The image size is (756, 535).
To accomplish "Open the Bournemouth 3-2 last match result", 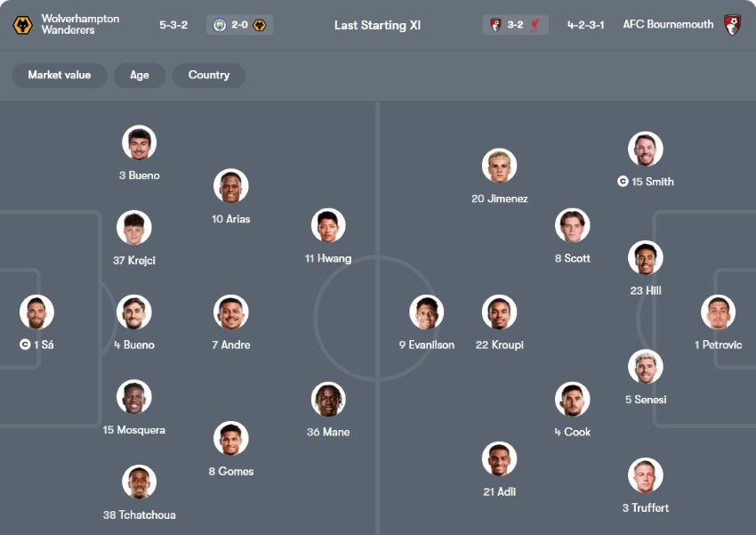I will [x=516, y=25].
